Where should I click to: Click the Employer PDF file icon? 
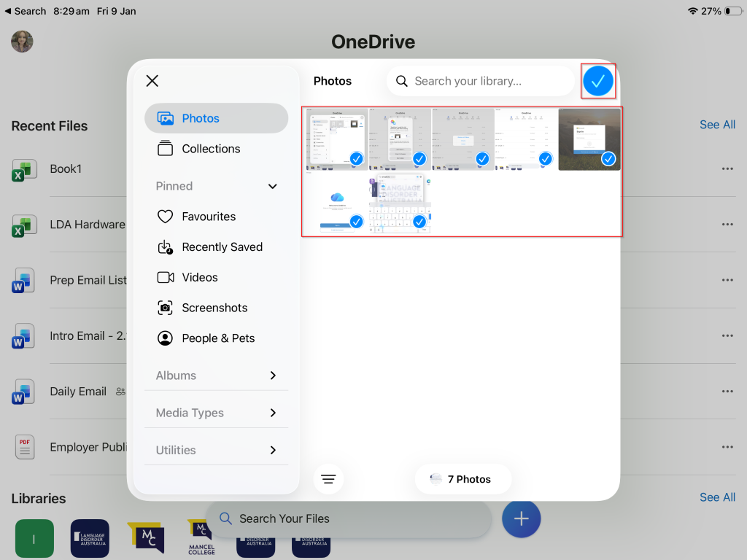coord(25,447)
